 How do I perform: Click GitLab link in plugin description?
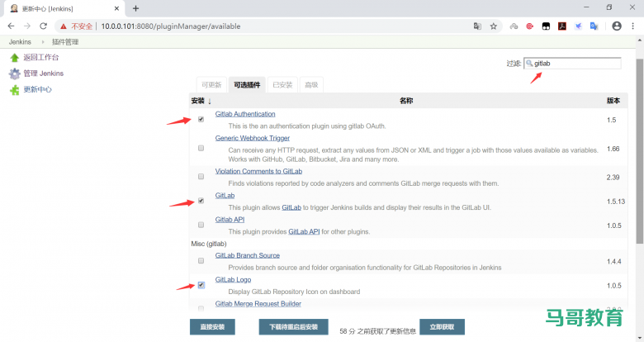tap(291, 207)
